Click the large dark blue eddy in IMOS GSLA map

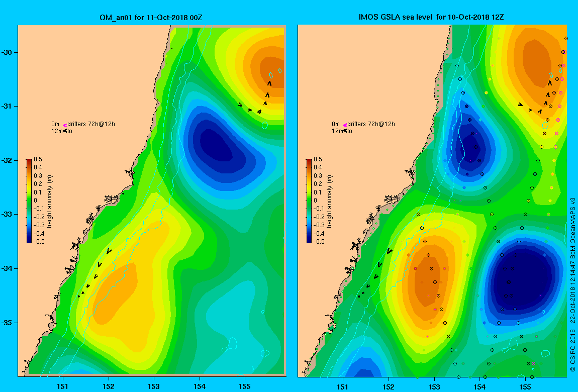pyautogui.click(x=523, y=279)
